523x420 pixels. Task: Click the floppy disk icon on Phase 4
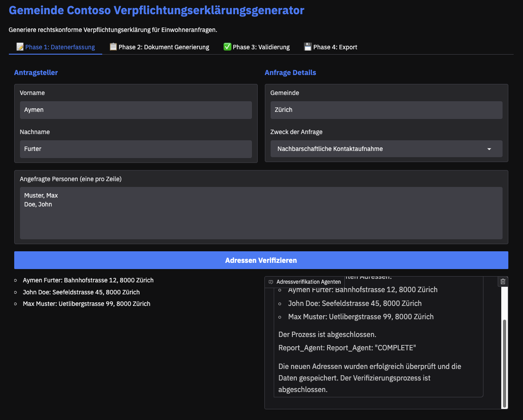307,47
